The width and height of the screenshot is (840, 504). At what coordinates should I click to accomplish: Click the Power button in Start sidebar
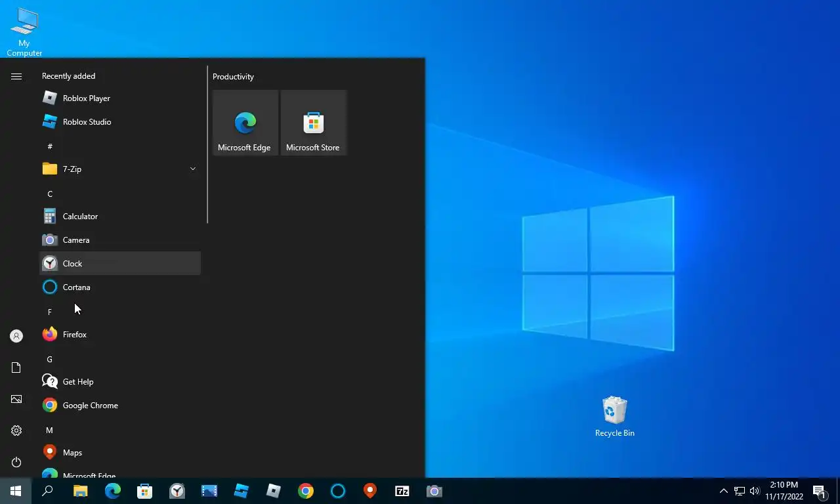(x=16, y=462)
